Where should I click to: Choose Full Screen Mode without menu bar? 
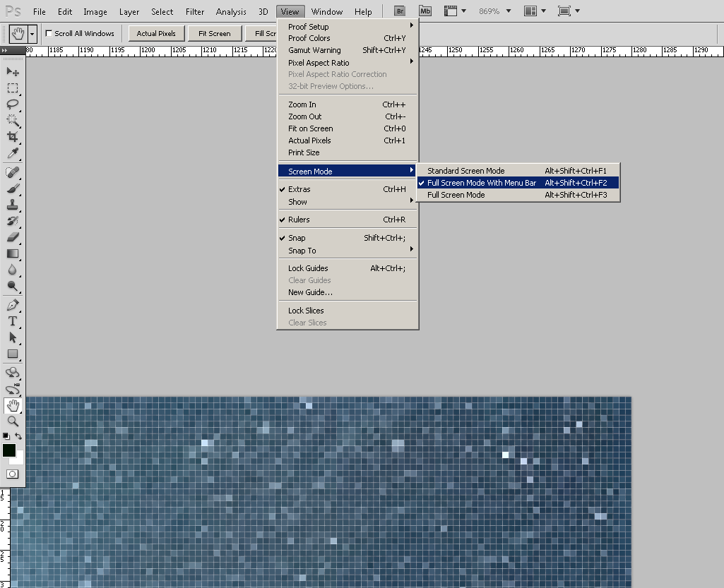pyautogui.click(x=518, y=195)
